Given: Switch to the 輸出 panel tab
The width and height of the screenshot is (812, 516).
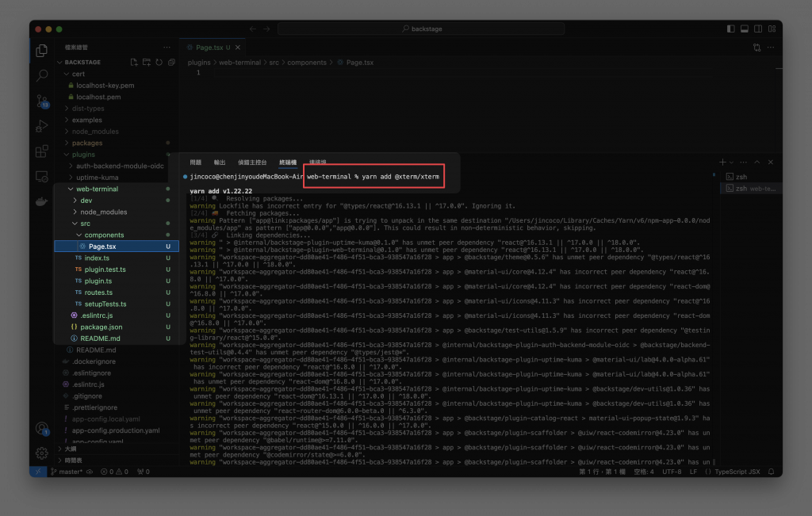Looking at the screenshot, I should point(220,162).
